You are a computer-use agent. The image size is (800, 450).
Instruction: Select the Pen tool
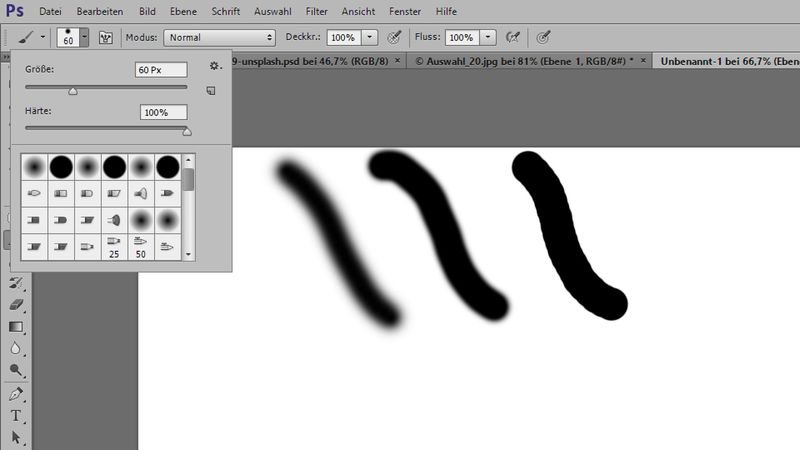[16, 394]
